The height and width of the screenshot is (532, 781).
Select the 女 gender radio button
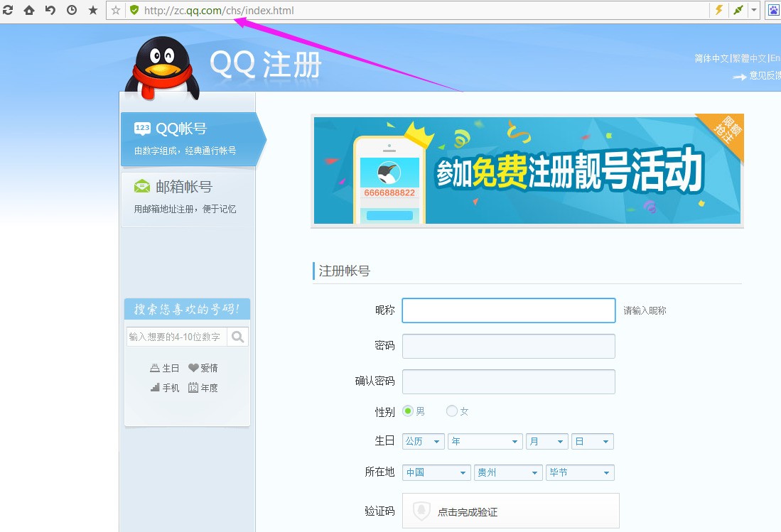pyautogui.click(x=452, y=411)
